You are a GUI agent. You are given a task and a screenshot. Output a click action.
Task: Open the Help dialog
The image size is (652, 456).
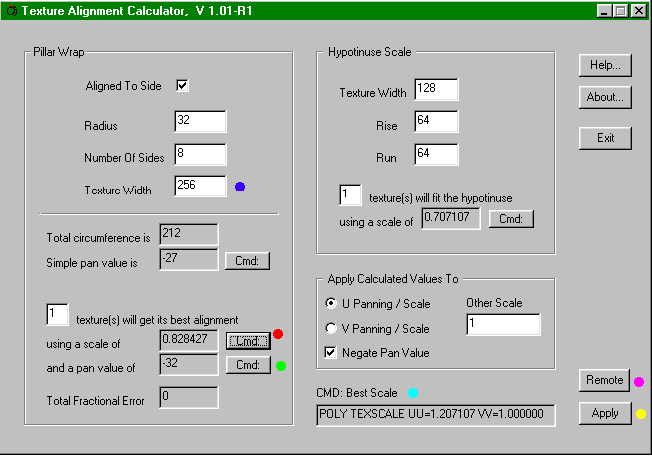pyautogui.click(x=605, y=65)
